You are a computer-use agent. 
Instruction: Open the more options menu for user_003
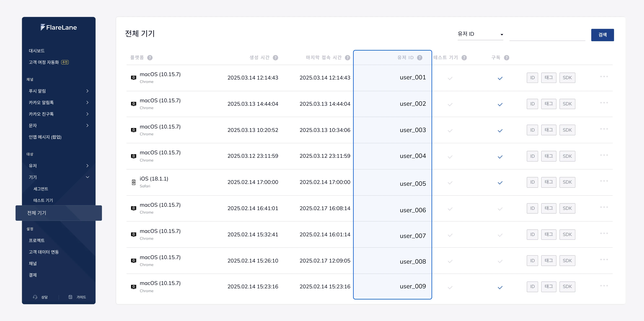[604, 129]
